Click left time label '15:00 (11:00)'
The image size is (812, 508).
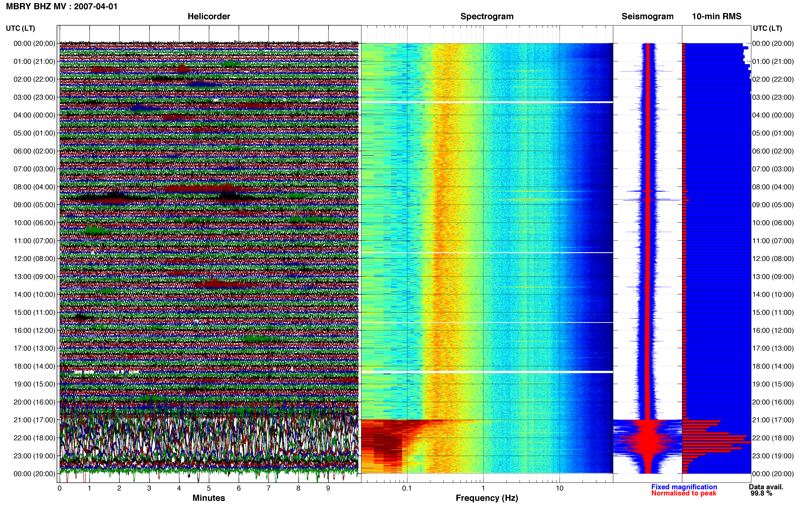point(34,312)
